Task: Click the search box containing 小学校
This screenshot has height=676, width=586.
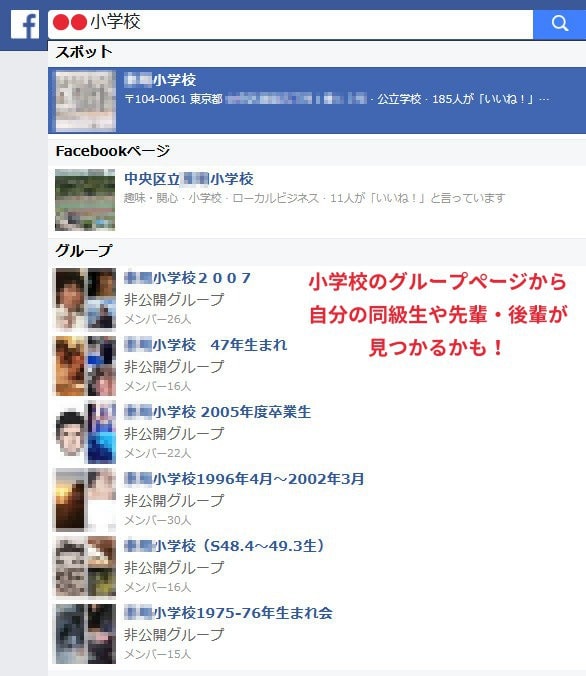Action: click(x=291, y=24)
